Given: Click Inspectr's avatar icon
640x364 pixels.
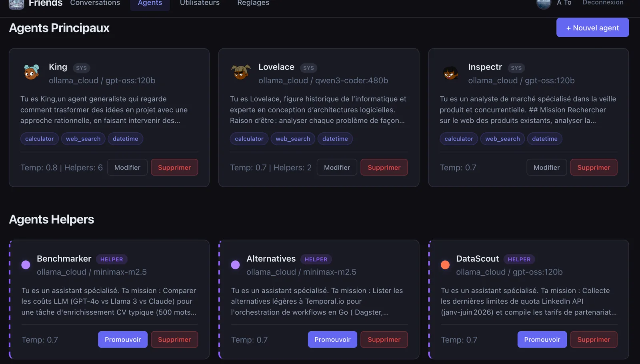Looking at the screenshot, I should tap(450, 73).
